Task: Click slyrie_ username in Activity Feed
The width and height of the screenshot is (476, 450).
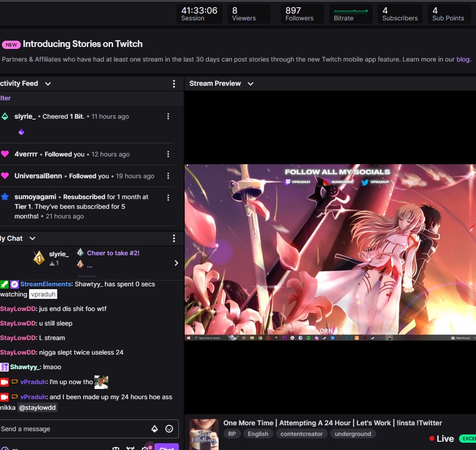Action: (25, 116)
